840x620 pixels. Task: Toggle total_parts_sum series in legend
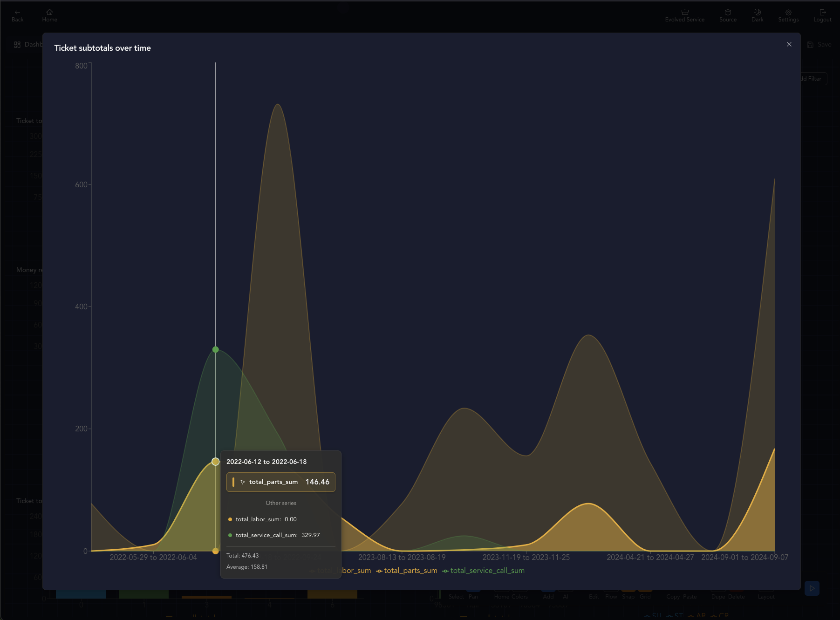(x=407, y=571)
